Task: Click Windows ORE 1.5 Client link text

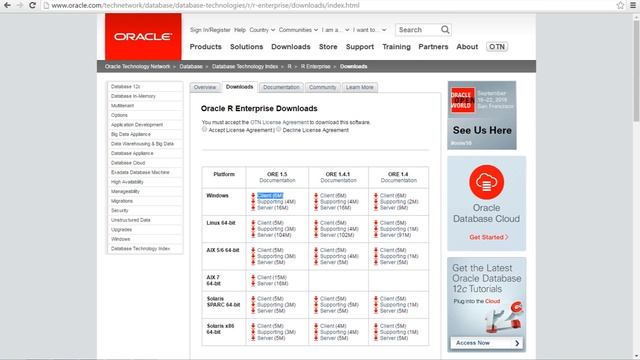Action: [270, 196]
